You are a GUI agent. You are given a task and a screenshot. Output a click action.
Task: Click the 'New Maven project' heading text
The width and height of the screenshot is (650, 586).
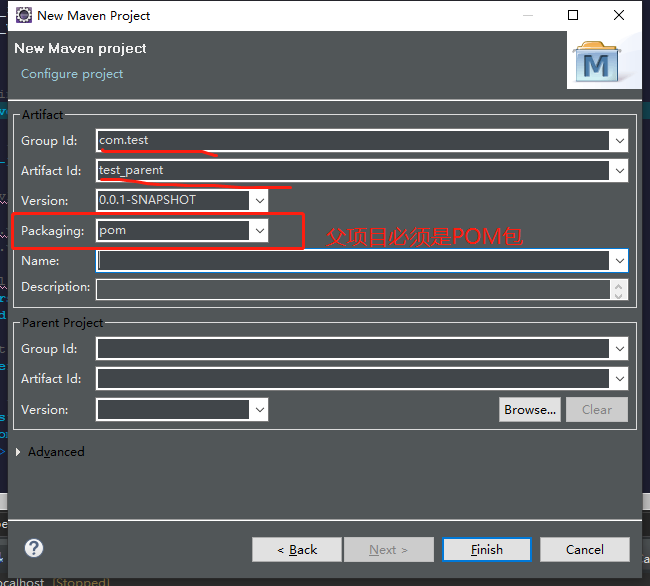(80, 48)
